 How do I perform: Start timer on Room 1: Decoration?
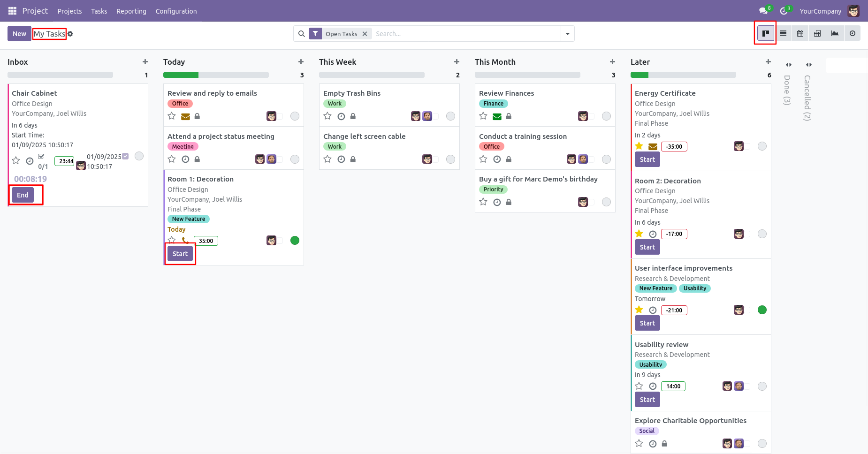coord(180,254)
